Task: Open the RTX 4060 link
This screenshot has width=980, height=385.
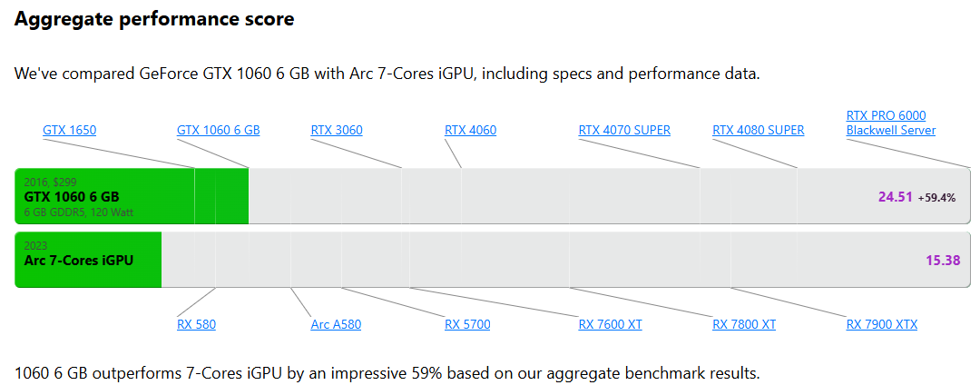Action: point(470,130)
